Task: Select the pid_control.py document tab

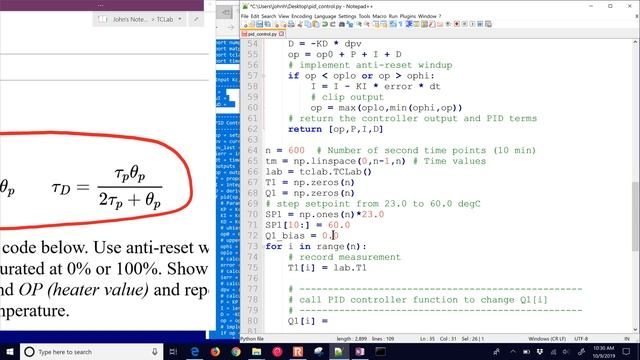Action: (x=262, y=34)
